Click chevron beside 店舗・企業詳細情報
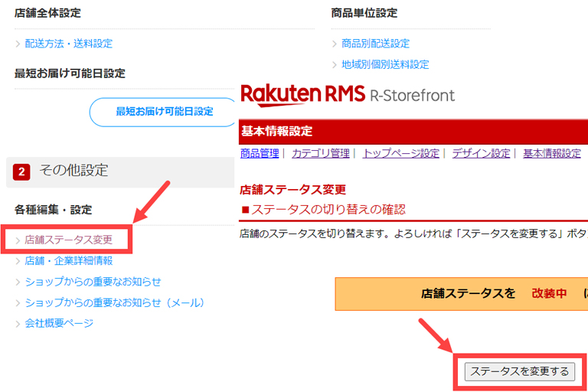This screenshot has height=392, width=588. pyautogui.click(x=18, y=261)
